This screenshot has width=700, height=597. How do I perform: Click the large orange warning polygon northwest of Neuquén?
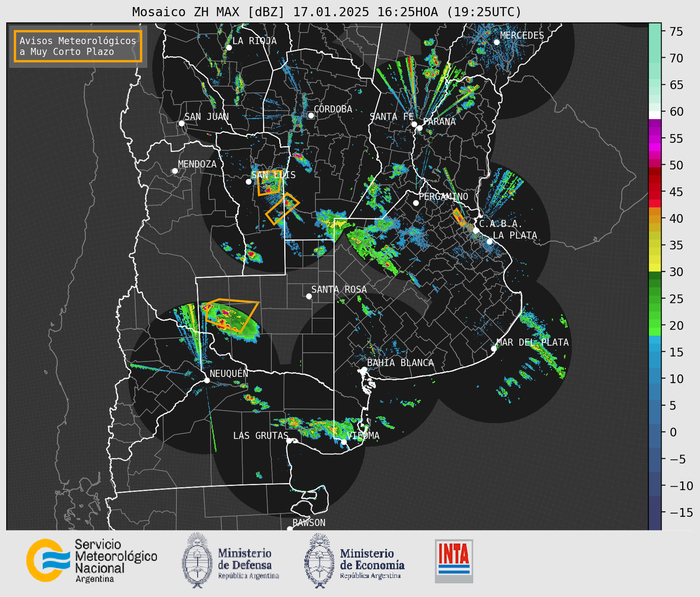pos(232,316)
